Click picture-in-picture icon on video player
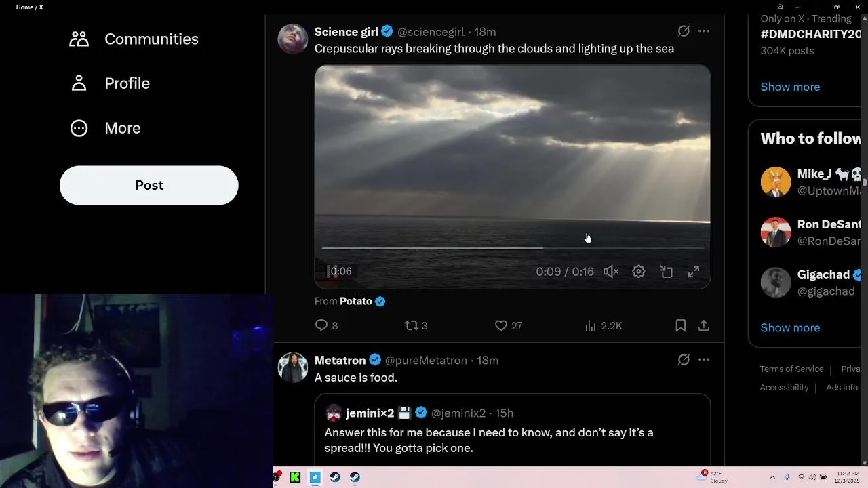 pos(667,272)
